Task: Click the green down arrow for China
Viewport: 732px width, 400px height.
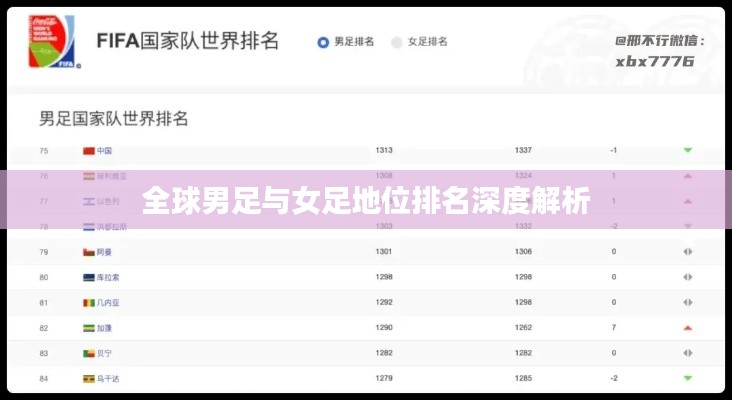Action: point(688,151)
